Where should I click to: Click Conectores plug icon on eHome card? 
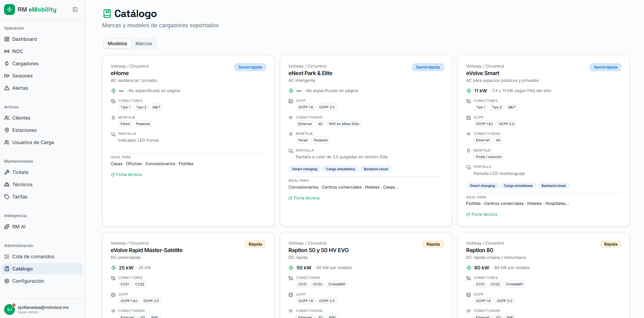pyautogui.click(x=113, y=101)
